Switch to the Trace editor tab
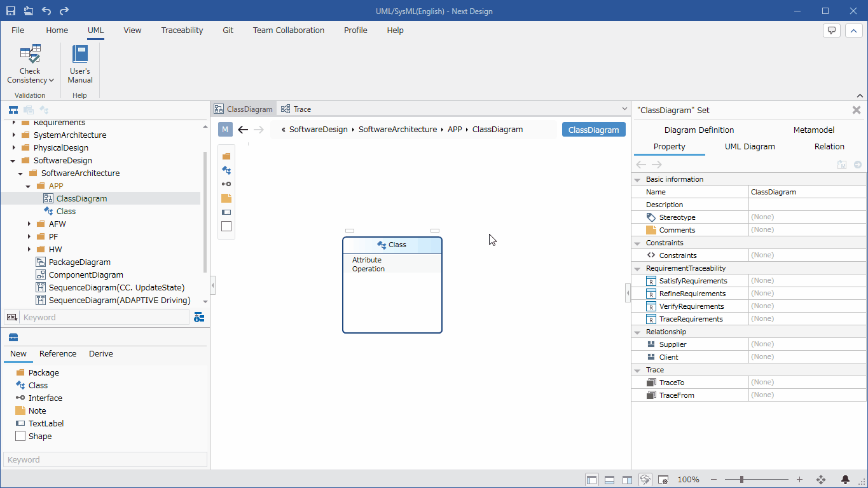 point(296,109)
